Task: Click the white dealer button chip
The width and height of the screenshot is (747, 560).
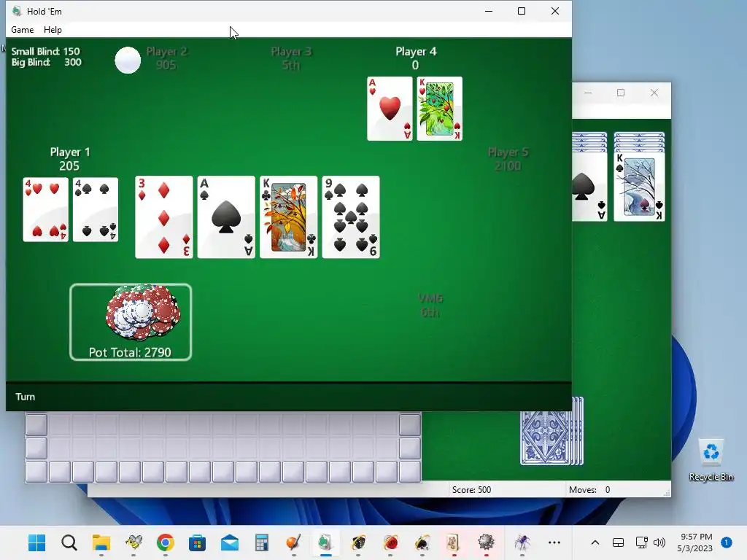Action: (x=128, y=60)
